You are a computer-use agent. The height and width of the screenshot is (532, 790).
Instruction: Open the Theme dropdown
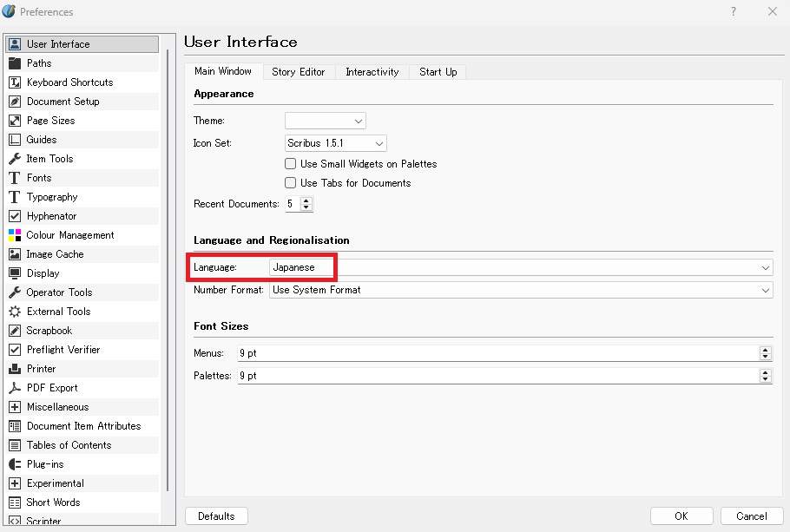point(325,121)
